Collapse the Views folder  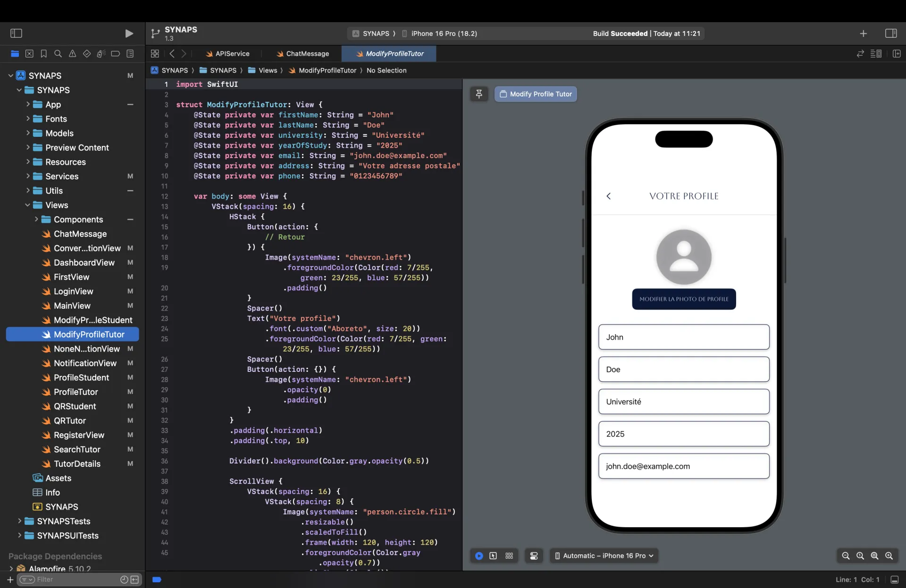point(27,205)
